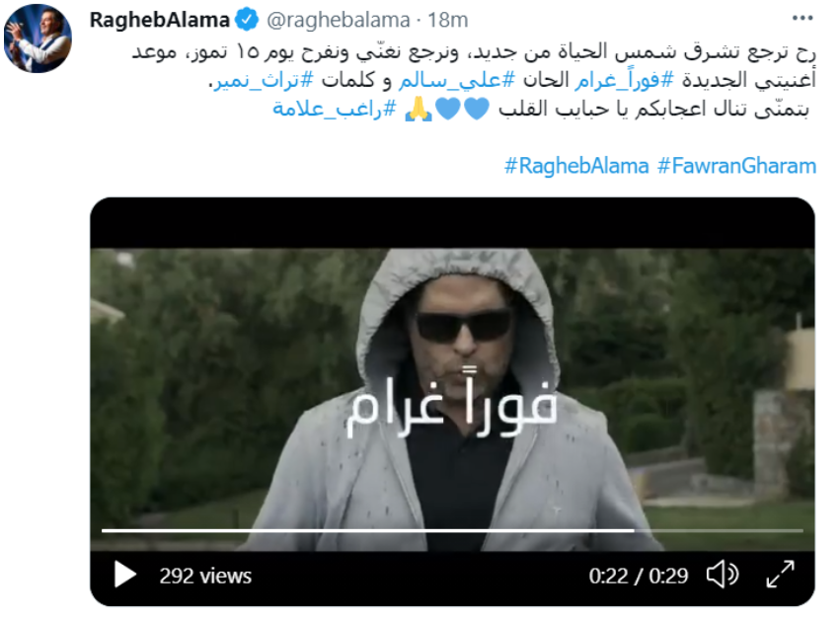Open RaghebAlama's profile picture
The height and width of the screenshot is (621, 840).
coord(38,39)
